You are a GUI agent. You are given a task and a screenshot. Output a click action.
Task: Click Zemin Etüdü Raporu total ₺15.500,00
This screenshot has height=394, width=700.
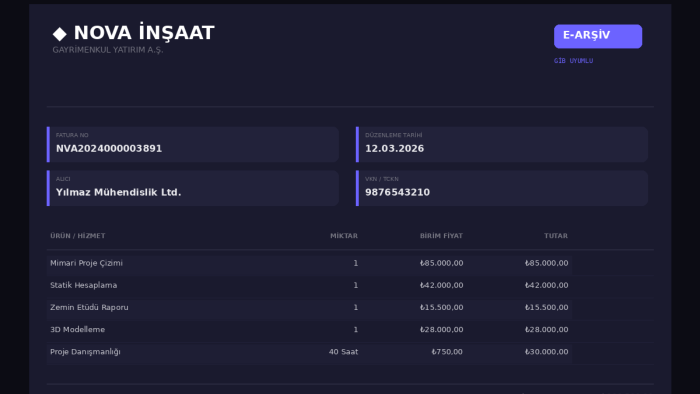[x=546, y=307]
